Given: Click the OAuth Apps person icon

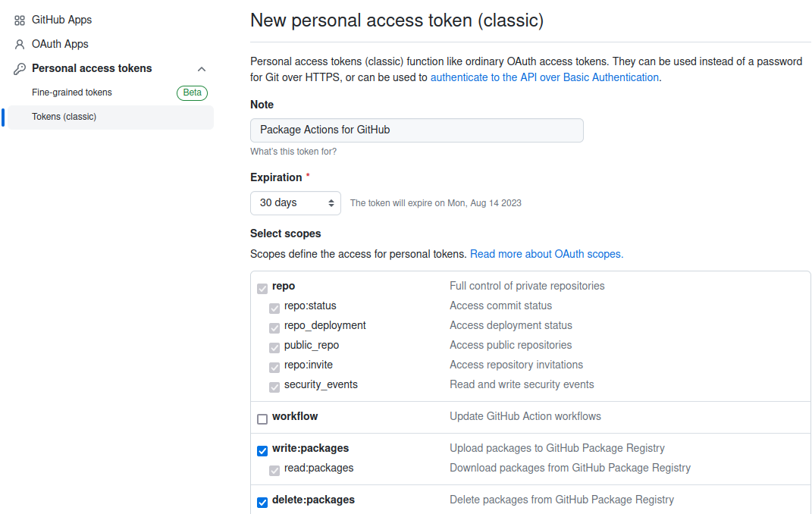Looking at the screenshot, I should pos(20,45).
